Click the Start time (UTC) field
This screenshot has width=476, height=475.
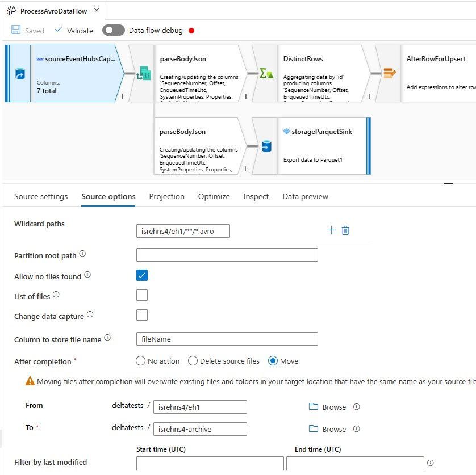tap(210, 463)
